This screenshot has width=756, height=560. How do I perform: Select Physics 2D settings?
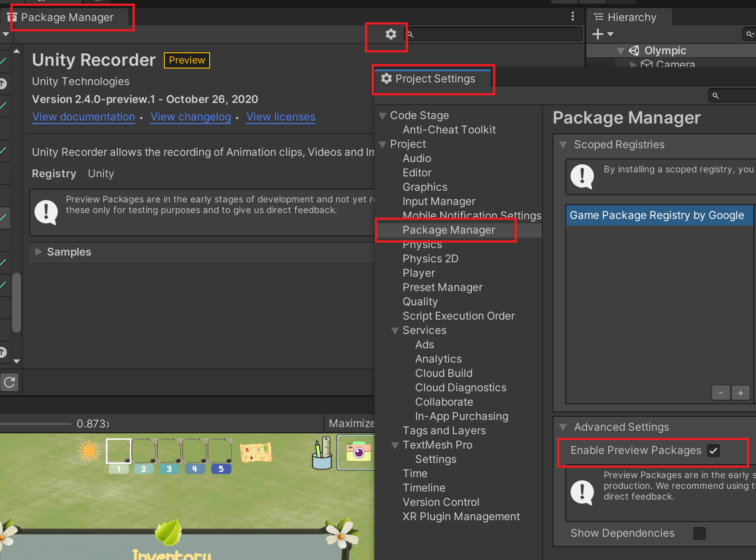430,259
